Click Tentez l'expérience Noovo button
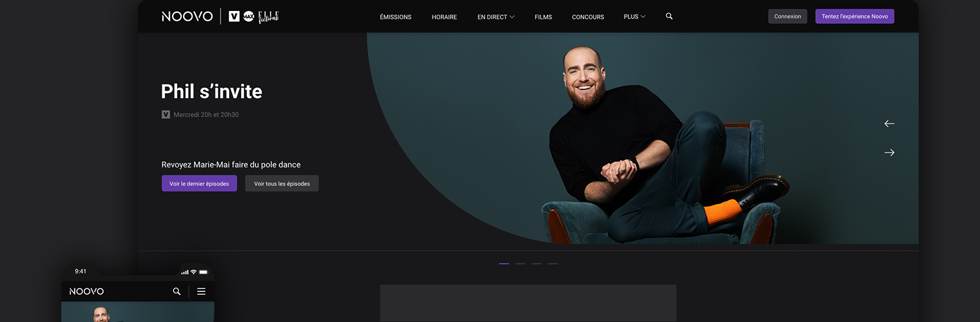Viewport: 980px width, 322px height. click(x=854, y=17)
